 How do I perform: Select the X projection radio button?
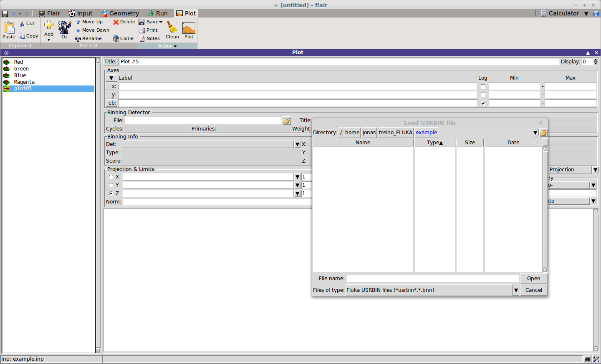[111, 177]
